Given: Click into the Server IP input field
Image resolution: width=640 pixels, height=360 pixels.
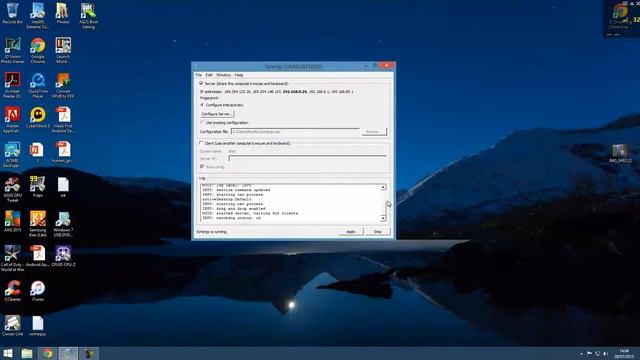Looking at the screenshot, I should click(x=307, y=158).
